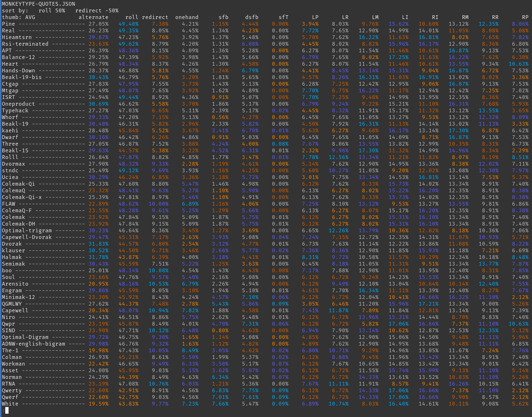Select Pine's roll value 49.40%

point(129,24)
